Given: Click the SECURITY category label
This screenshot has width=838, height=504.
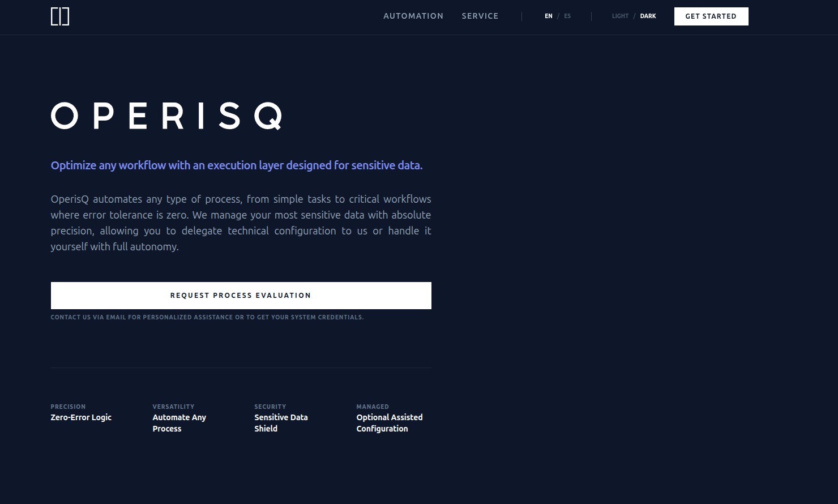Looking at the screenshot, I should (270, 407).
